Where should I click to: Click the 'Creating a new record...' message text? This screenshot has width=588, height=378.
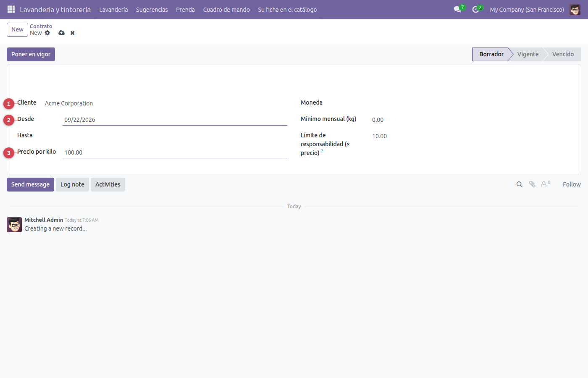coord(55,228)
